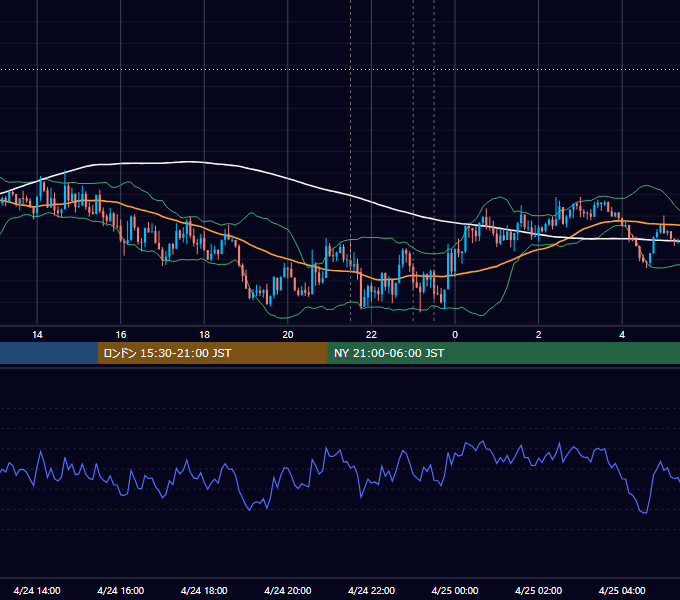Screen dimensions: 680x600
Task: Click the 20 hour axis label
Action: [288, 335]
